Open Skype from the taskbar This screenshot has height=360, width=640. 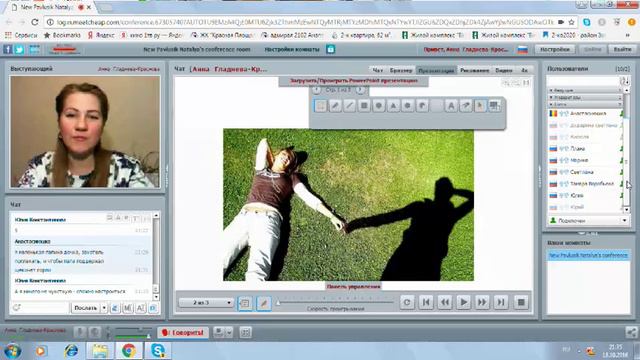point(158,350)
